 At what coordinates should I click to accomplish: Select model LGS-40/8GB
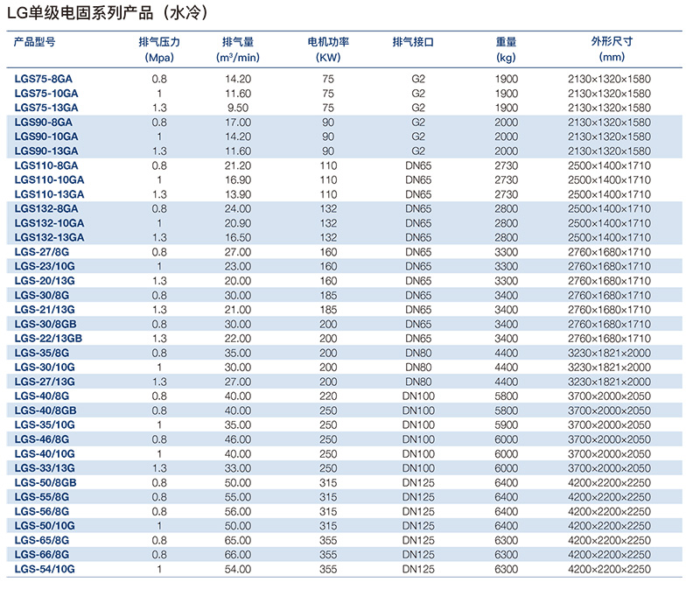tap(45, 410)
